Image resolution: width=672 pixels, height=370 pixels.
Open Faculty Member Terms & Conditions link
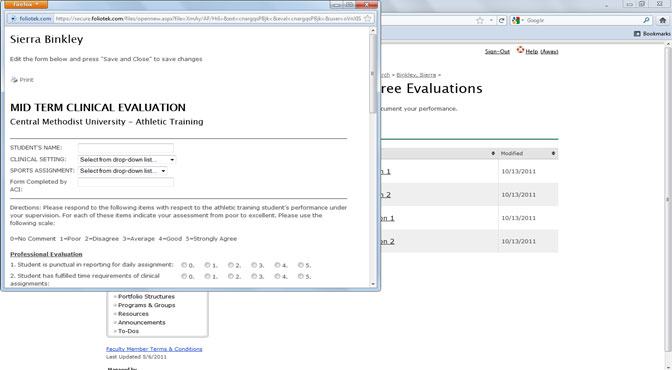pyautogui.click(x=154, y=349)
